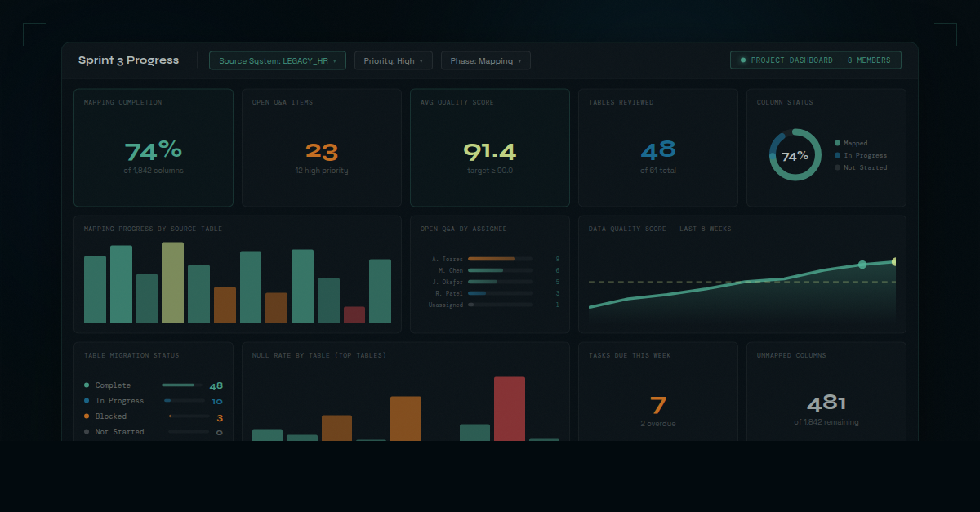980x512 pixels.
Task: Click the Mapped legend dot in Column Status
Action: coord(837,143)
